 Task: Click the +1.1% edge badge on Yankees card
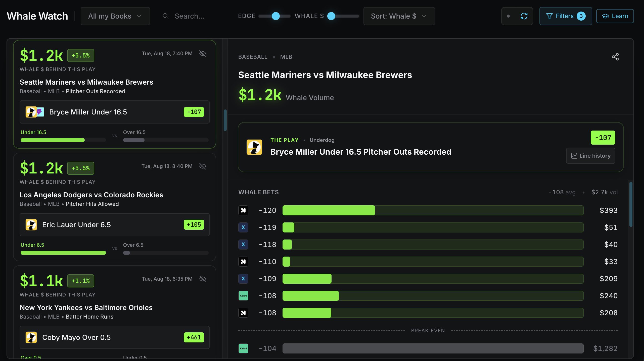pos(81,281)
